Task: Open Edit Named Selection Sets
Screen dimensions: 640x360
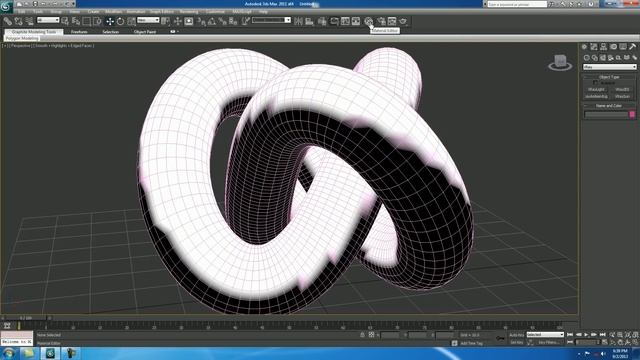Action: [x=246, y=21]
